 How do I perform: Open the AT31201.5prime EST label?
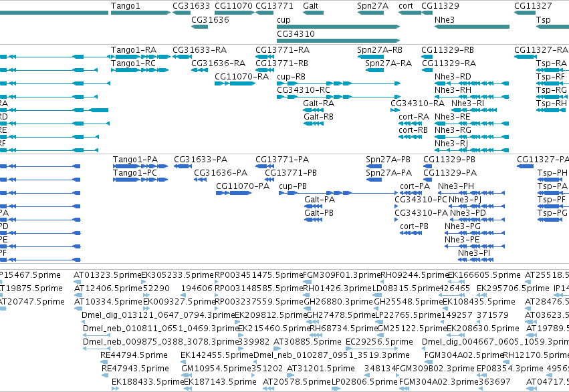(x=321, y=369)
